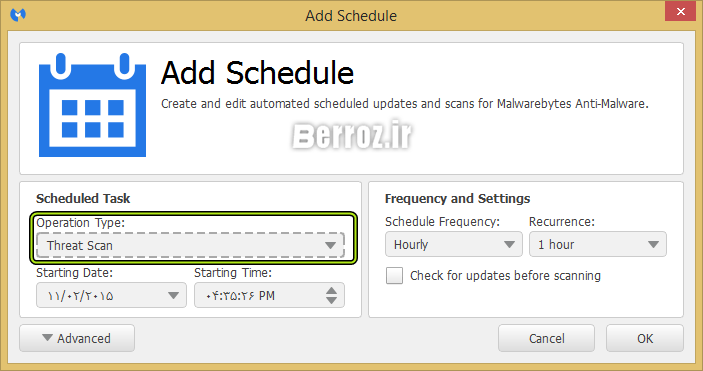The width and height of the screenshot is (703, 371).
Task: Open the Operation Type dropdown
Action: coord(191,245)
